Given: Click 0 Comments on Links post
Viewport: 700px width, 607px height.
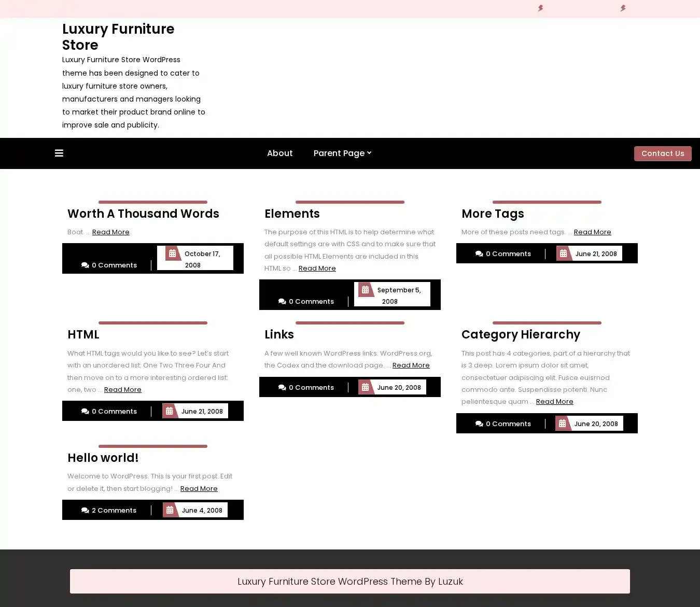Looking at the screenshot, I should tap(311, 387).
